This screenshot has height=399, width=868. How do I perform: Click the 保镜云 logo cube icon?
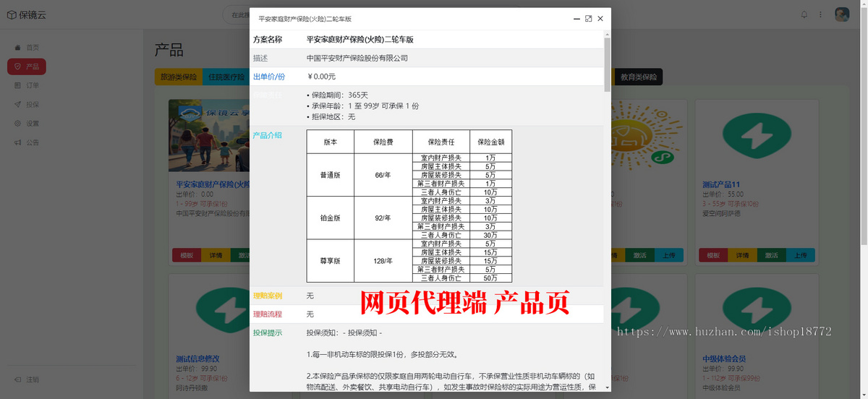point(12,14)
